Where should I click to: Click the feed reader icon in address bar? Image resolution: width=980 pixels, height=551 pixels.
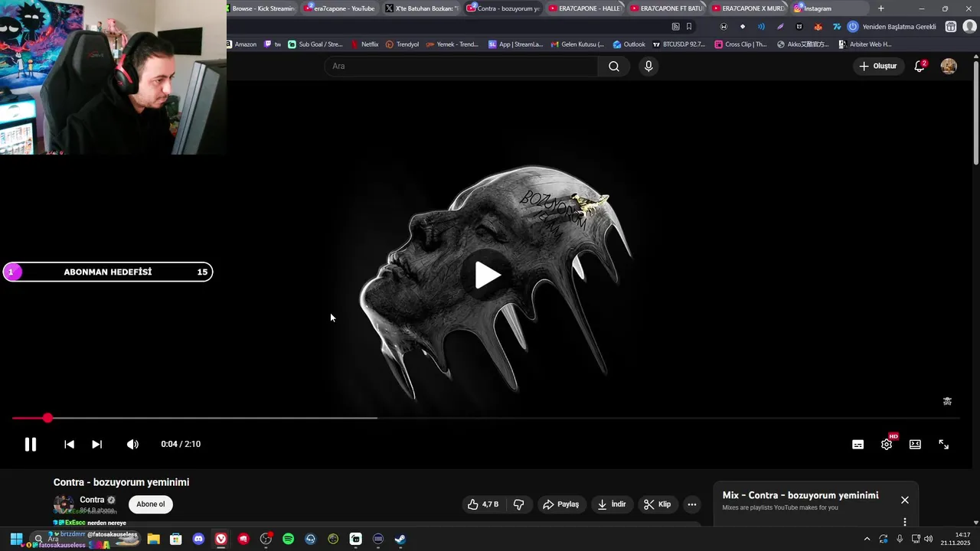click(675, 26)
